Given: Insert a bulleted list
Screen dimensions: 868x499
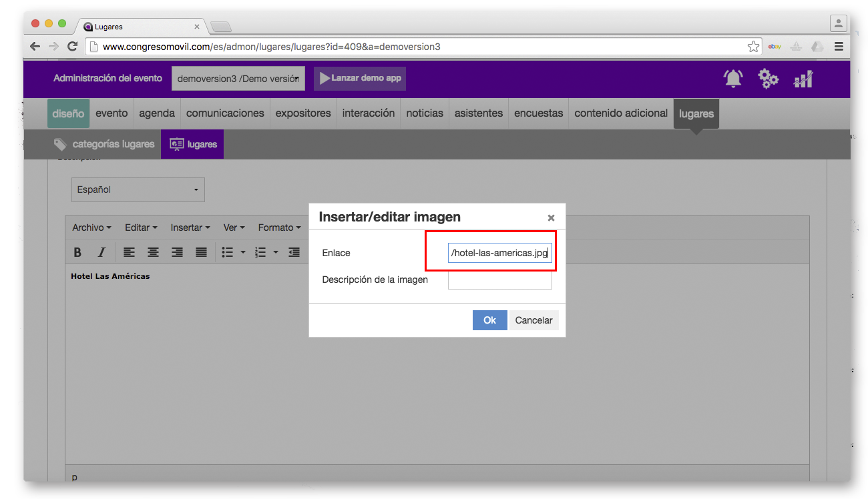Looking at the screenshot, I should (228, 252).
